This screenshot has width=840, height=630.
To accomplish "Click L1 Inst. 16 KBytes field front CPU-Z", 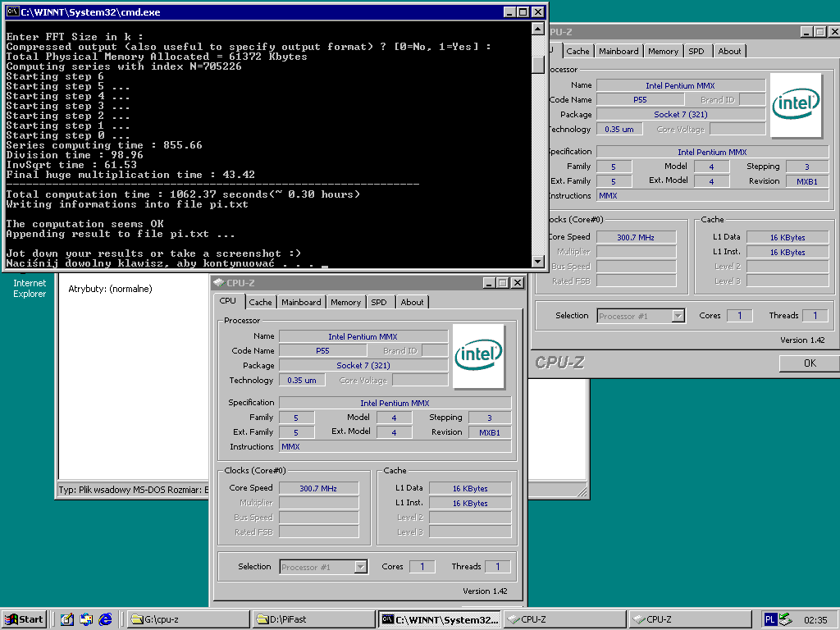I will point(470,503).
